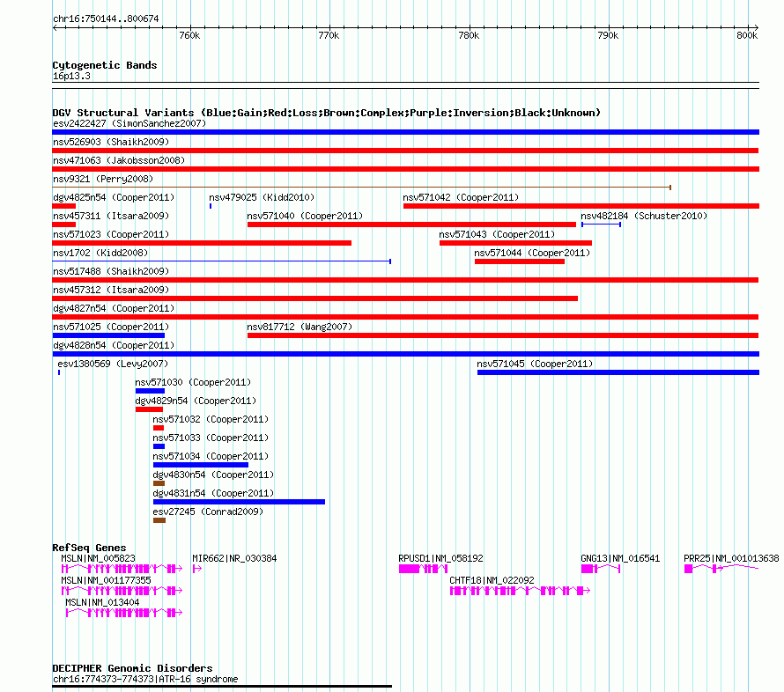
Task: Select the nsv526903 (Shaikh2009) label
Action: [x=111, y=142]
